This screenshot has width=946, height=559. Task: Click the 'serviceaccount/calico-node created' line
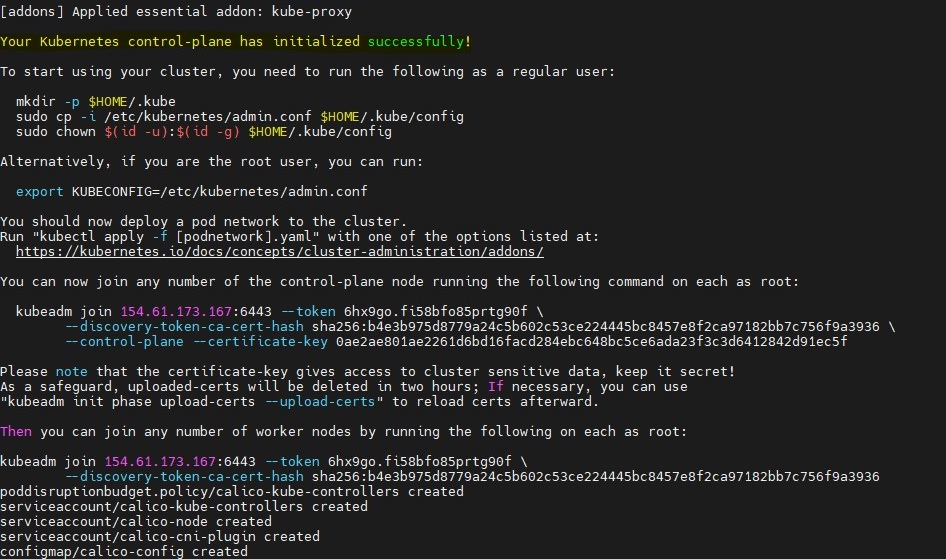(x=136, y=522)
